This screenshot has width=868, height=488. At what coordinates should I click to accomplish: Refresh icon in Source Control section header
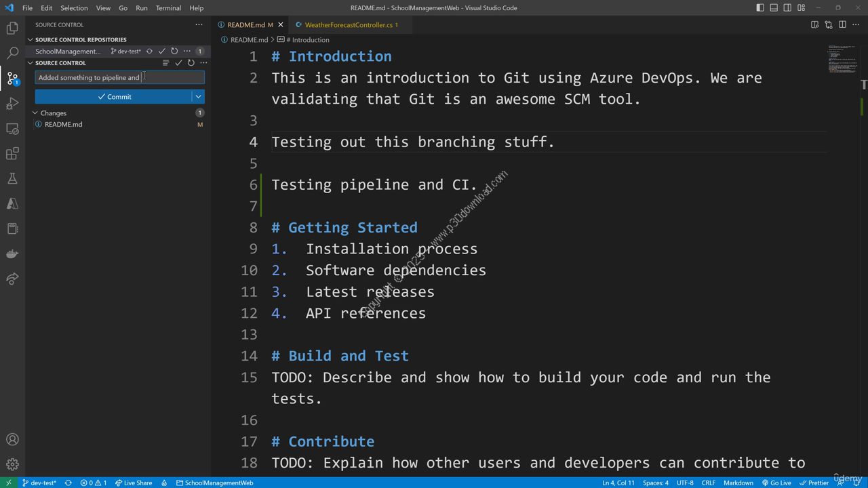191,63
